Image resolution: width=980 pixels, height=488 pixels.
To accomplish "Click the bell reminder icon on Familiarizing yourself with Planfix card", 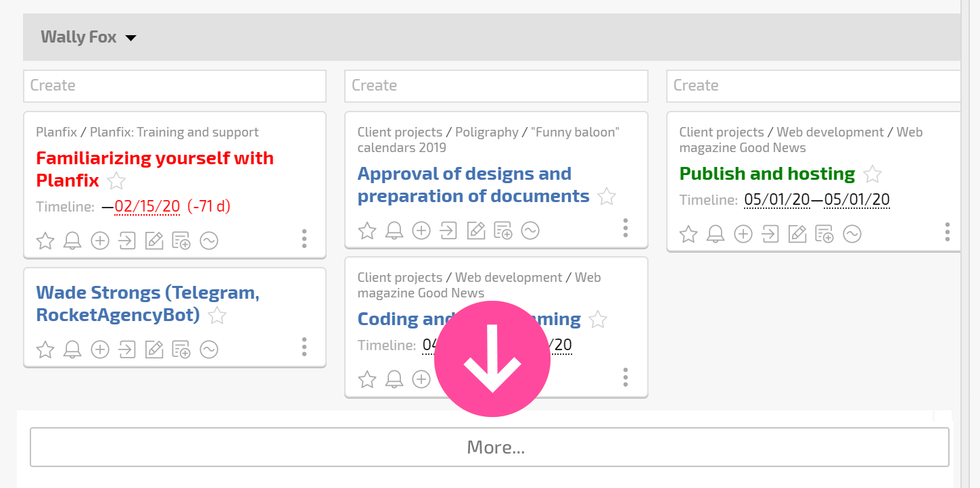I will tap(72, 240).
